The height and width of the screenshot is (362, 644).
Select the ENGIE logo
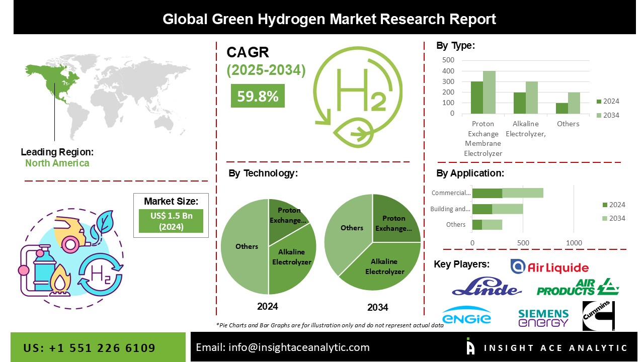click(467, 316)
